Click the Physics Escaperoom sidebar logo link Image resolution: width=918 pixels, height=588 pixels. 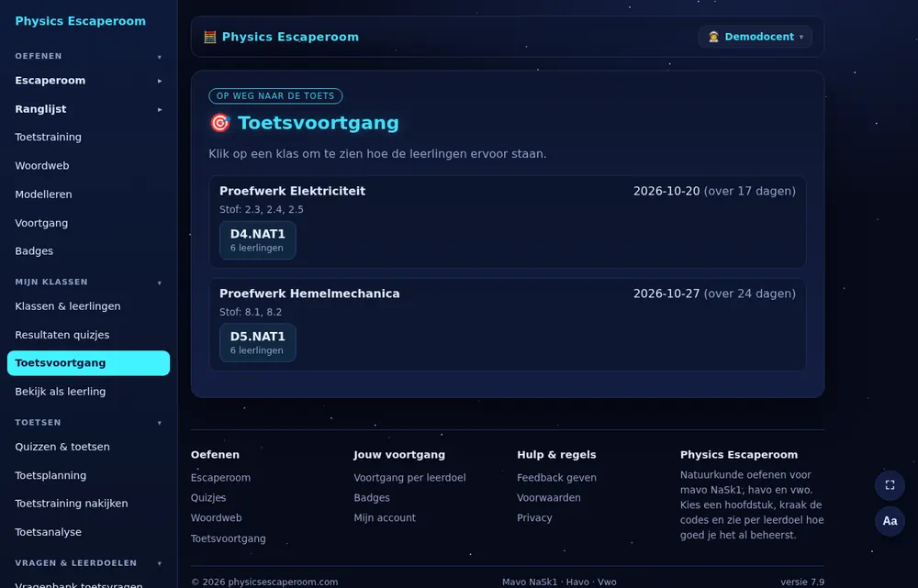click(x=80, y=21)
